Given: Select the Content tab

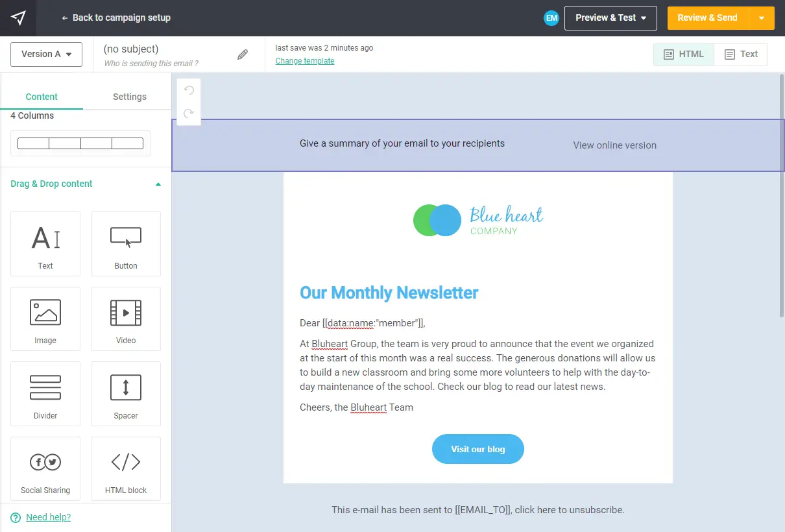Looking at the screenshot, I should tap(42, 97).
